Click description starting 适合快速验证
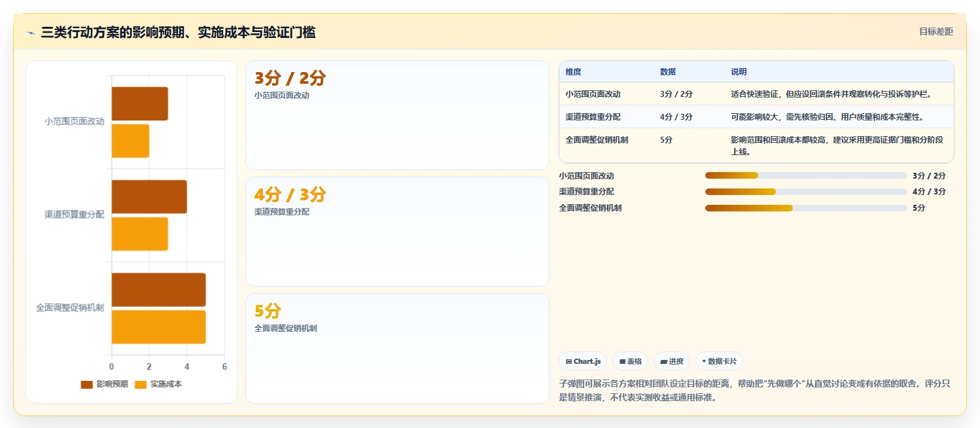The width and height of the screenshot is (980, 428). (831, 94)
